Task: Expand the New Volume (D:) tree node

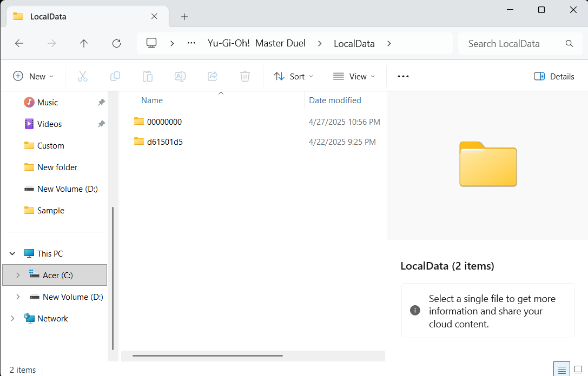Action: click(18, 297)
